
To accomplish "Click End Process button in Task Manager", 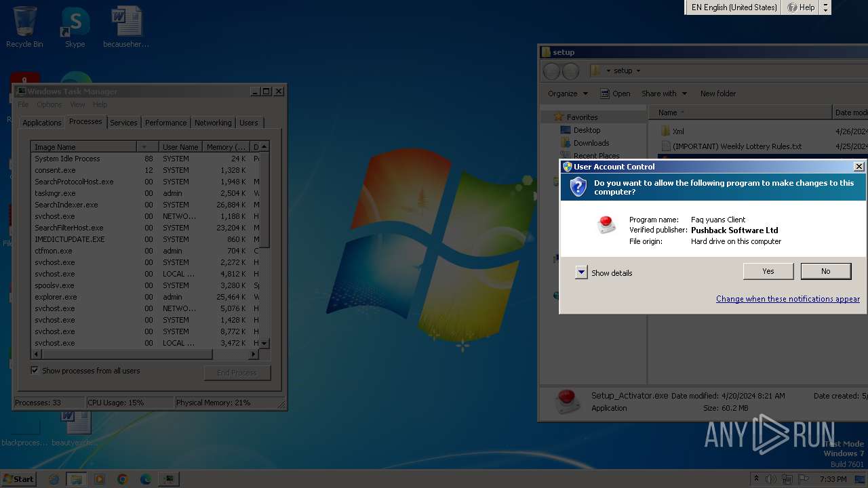I will tap(237, 373).
